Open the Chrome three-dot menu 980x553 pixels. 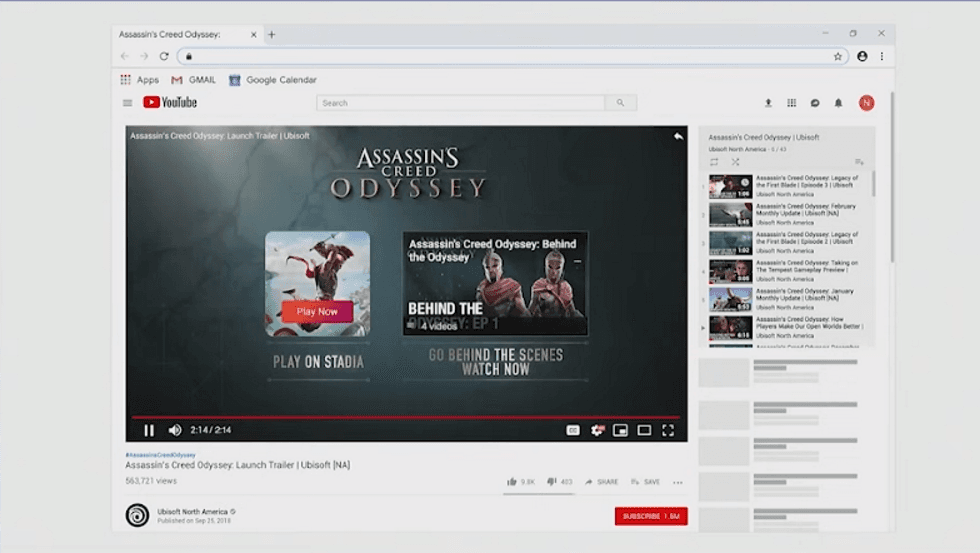[882, 56]
